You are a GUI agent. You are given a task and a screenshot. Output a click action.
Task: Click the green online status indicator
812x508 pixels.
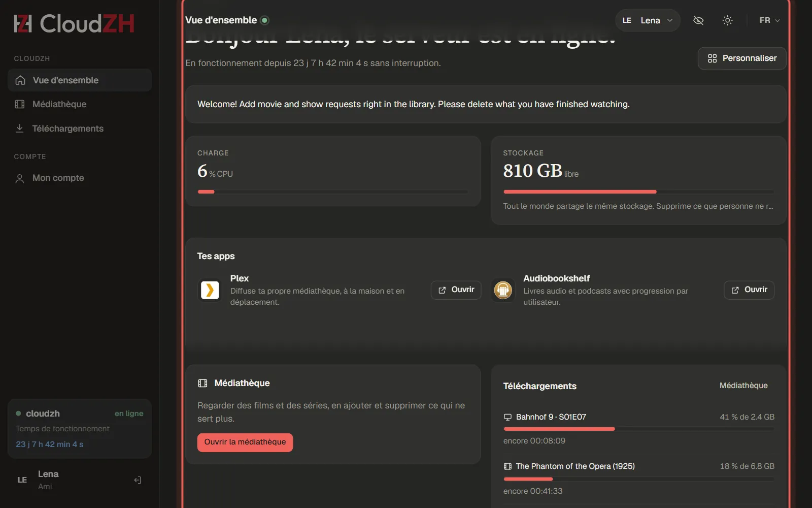[264, 20]
